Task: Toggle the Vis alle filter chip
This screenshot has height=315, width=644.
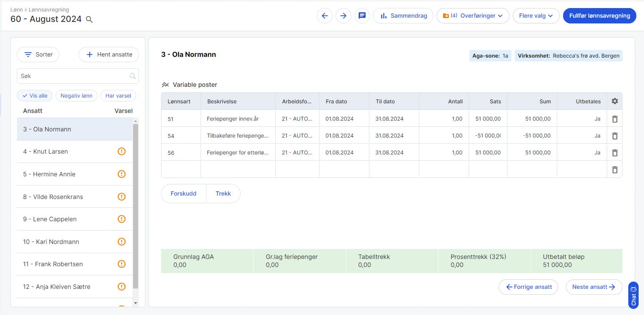Action: click(x=35, y=96)
